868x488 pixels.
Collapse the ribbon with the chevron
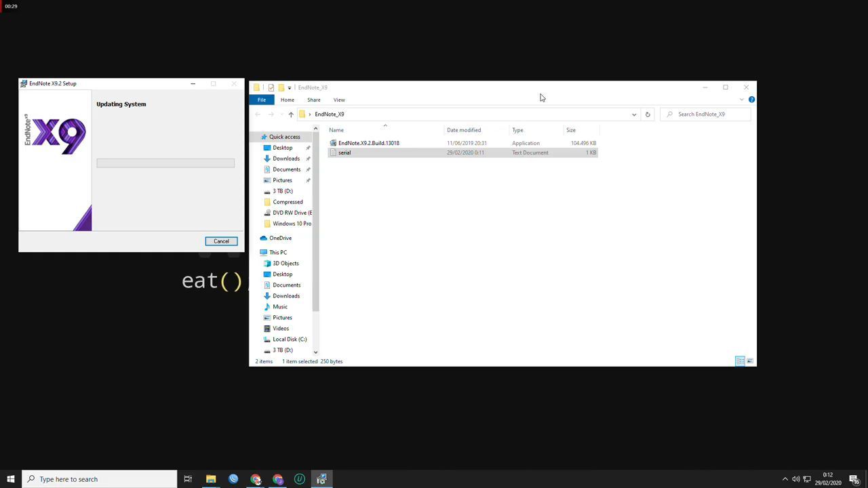coord(742,100)
